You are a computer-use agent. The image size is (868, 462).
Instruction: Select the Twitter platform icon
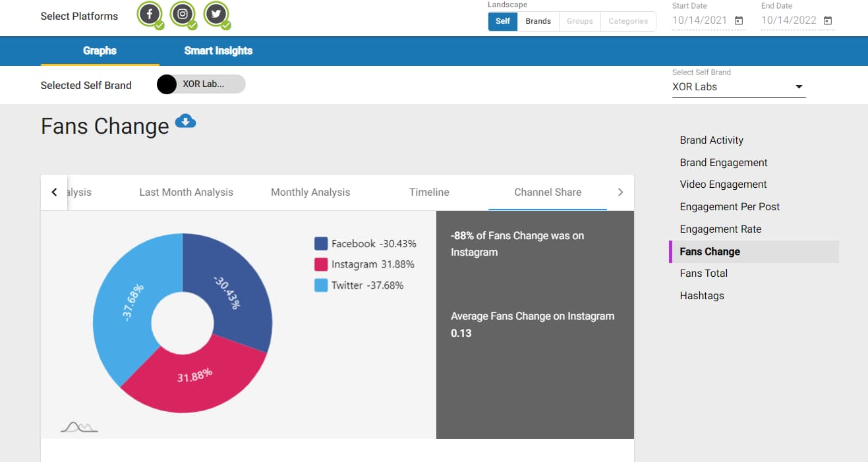pos(216,14)
